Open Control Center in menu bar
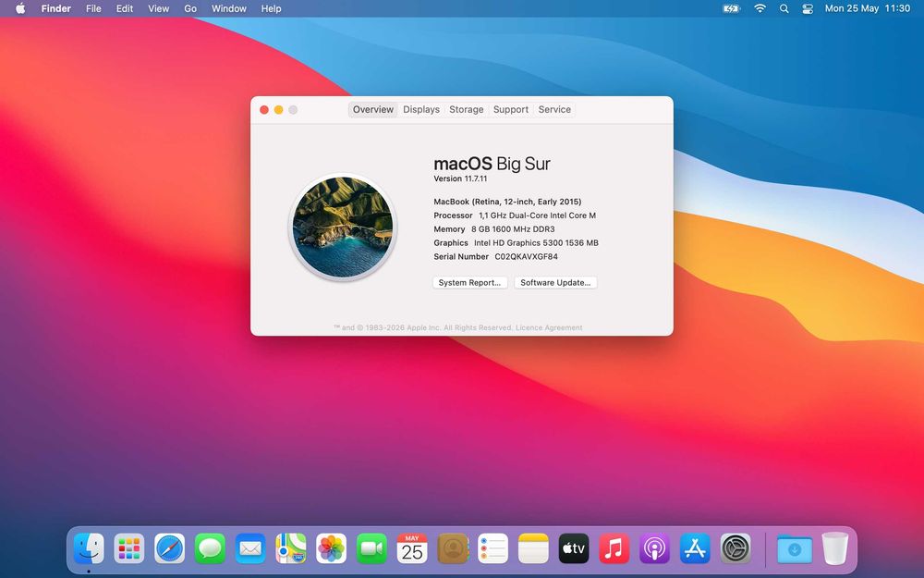Screen dimensions: 924x578 coord(808,8)
